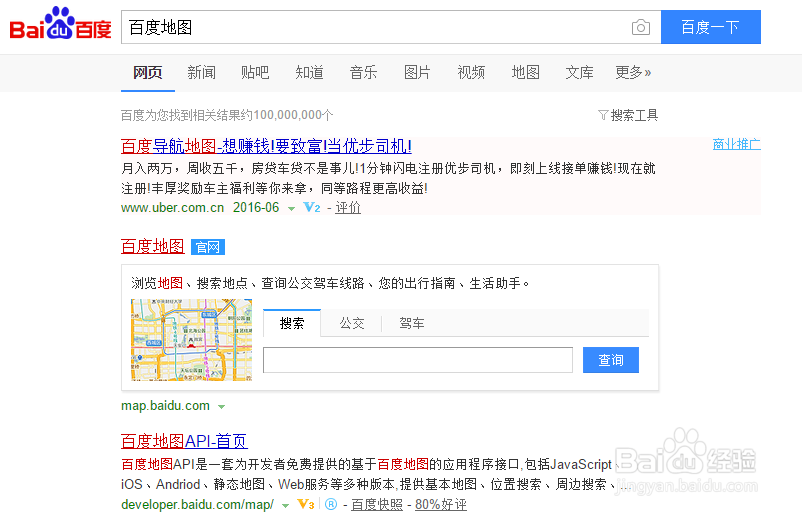Click the 80%好评 rating link
This screenshot has height=513, width=802.
pos(441,504)
